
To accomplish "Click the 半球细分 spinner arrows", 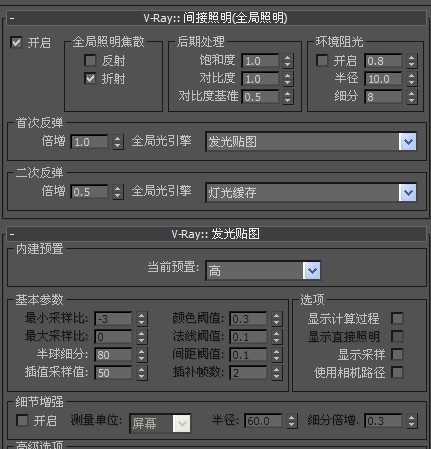I will click(141, 355).
